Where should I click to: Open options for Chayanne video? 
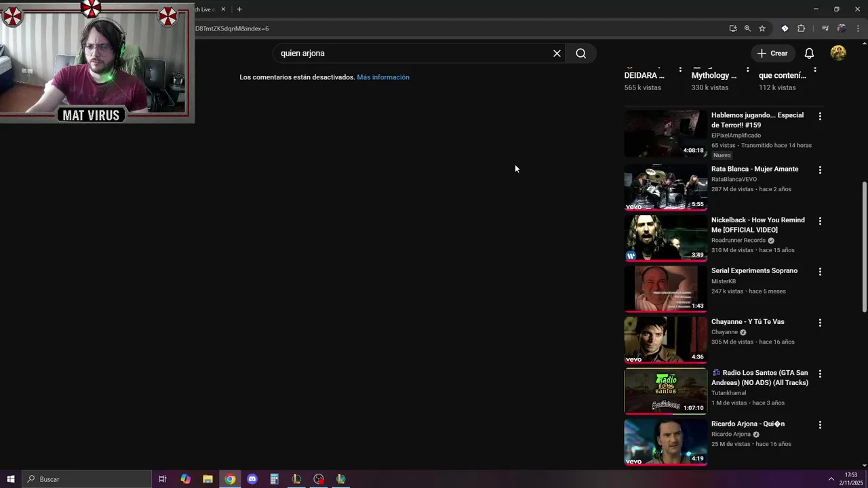pyautogui.click(x=820, y=323)
